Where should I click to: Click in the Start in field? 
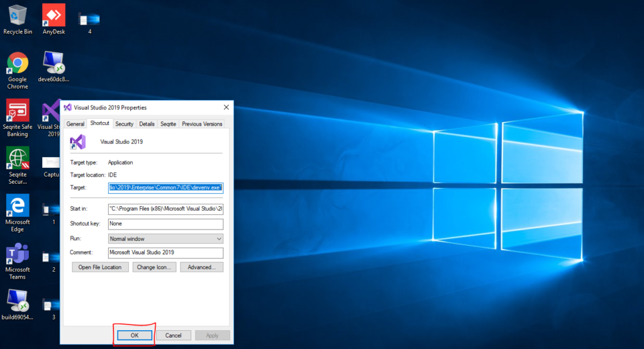pyautogui.click(x=165, y=209)
